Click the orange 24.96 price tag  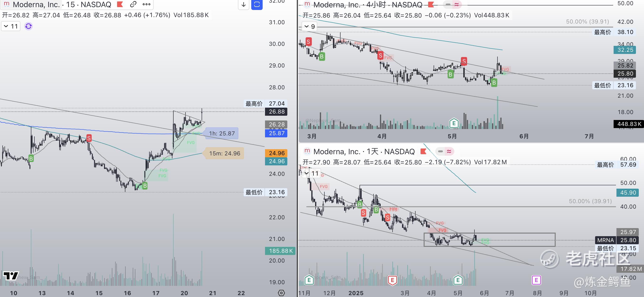click(x=276, y=153)
